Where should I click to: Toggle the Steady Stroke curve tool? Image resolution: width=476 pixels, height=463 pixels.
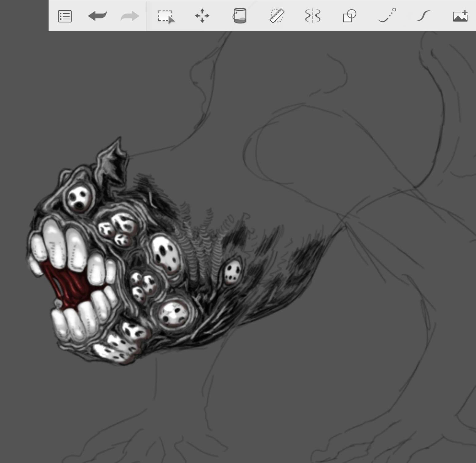tap(423, 16)
